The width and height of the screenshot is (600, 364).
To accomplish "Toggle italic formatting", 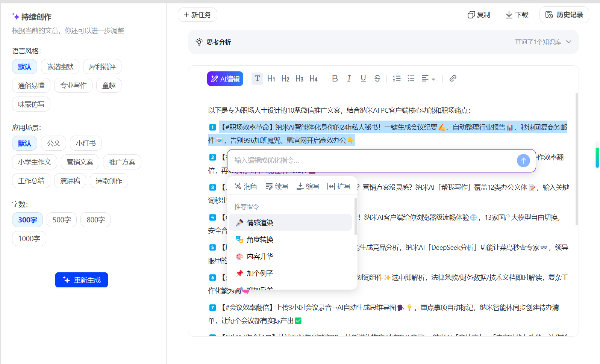I will point(349,79).
